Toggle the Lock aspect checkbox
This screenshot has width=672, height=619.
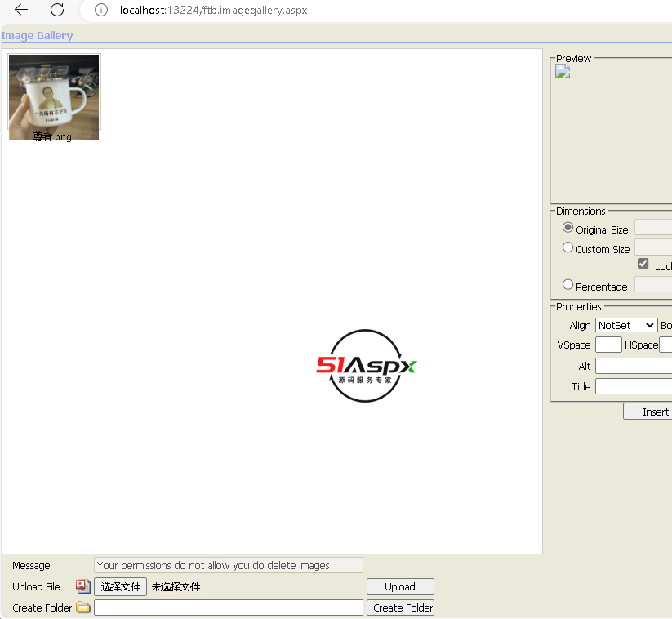coord(643,264)
